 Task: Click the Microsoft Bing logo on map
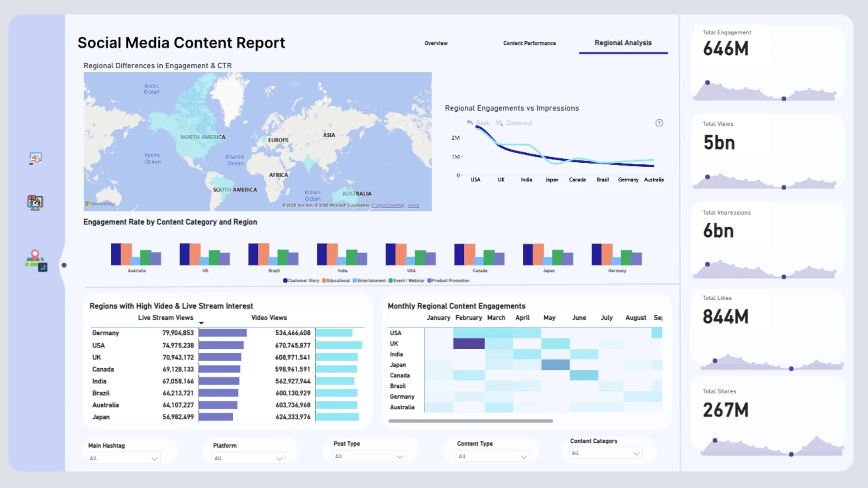point(100,204)
